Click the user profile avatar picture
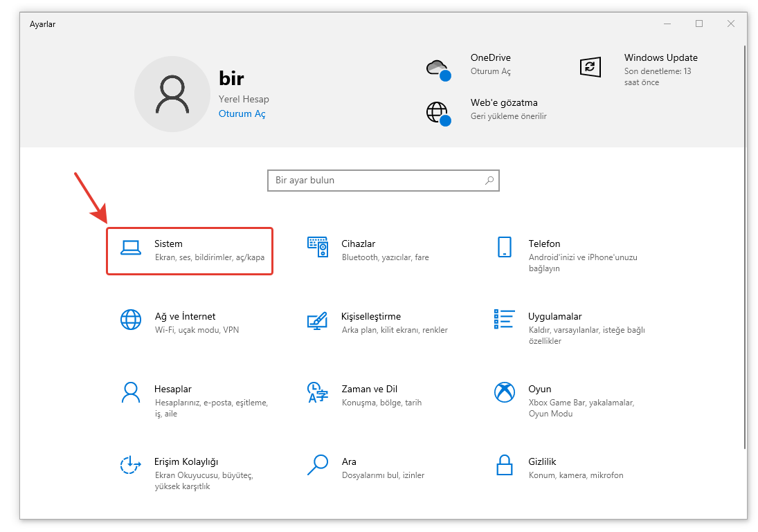 tap(172, 94)
